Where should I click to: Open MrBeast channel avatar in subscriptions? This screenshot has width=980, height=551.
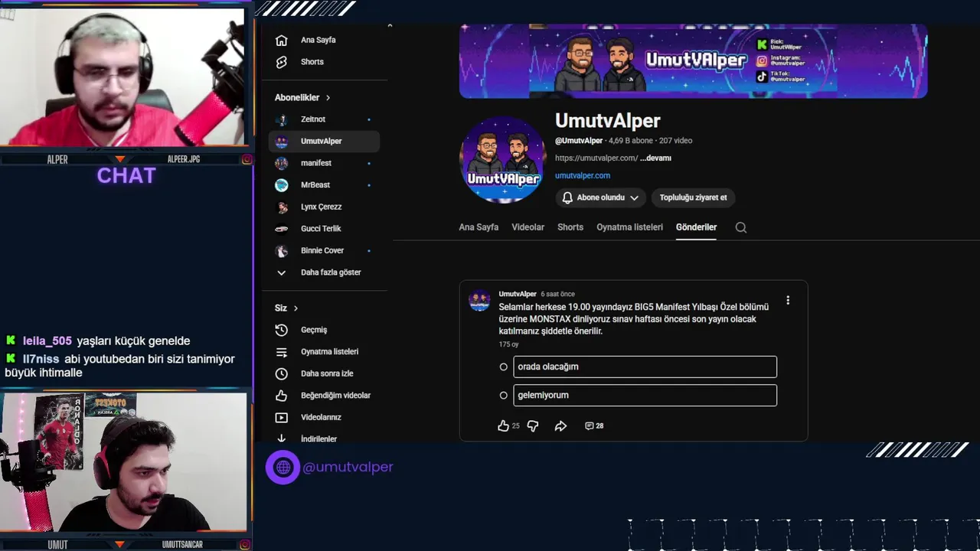pyautogui.click(x=282, y=185)
